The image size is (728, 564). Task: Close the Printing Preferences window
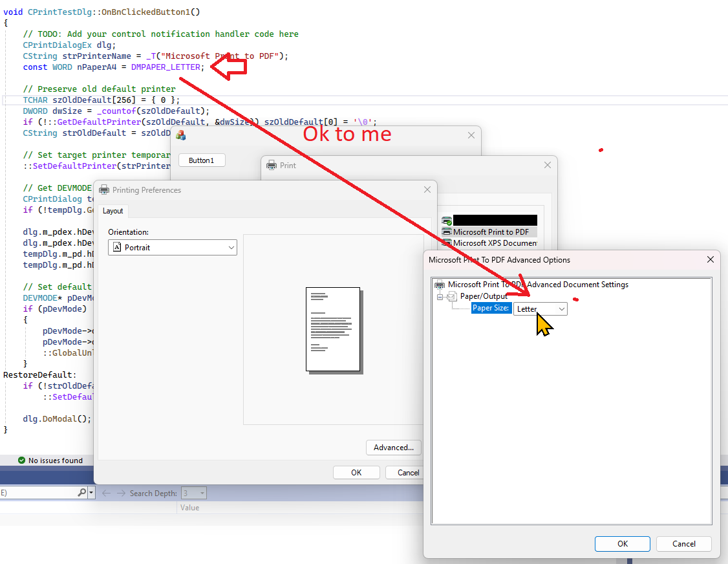click(427, 190)
